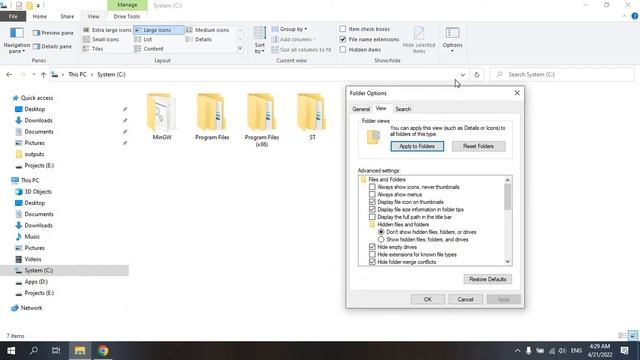Show hidden system tray icons
The width and height of the screenshot is (640, 360).
pyautogui.click(x=517, y=351)
